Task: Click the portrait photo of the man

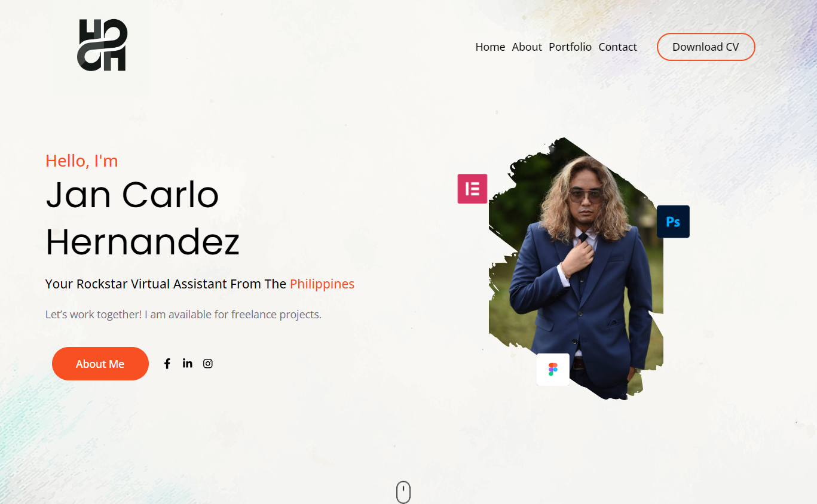Action: tap(576, 269)
